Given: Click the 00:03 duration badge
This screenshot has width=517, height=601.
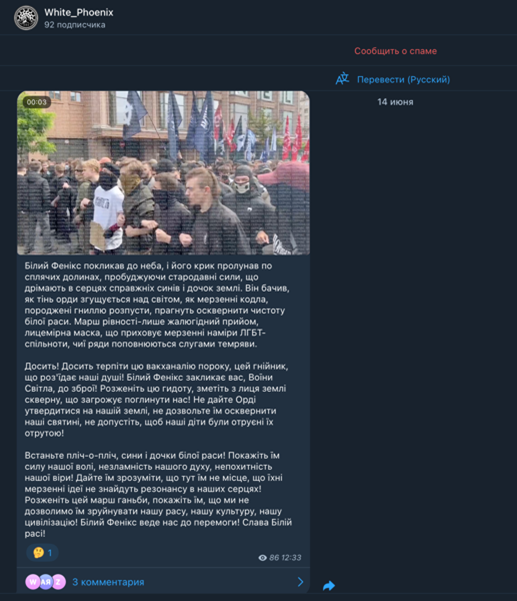Looking at the screenshot, I should click(x=37, y=102).
